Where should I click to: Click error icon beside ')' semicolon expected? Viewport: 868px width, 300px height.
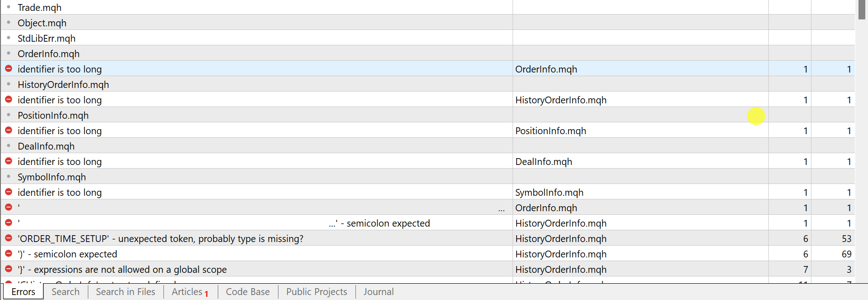tap(9, 254)
